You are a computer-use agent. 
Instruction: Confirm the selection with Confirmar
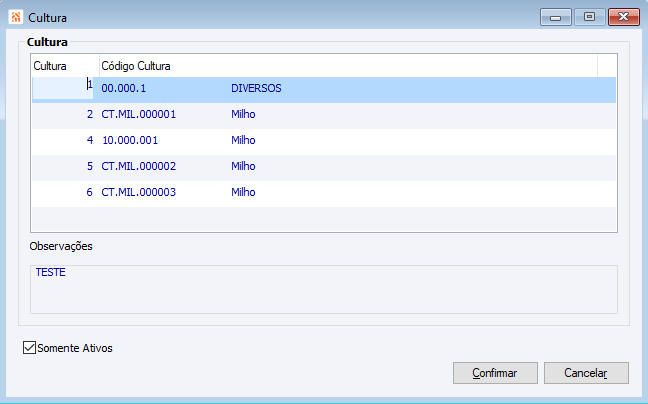[x=495, y=373]
